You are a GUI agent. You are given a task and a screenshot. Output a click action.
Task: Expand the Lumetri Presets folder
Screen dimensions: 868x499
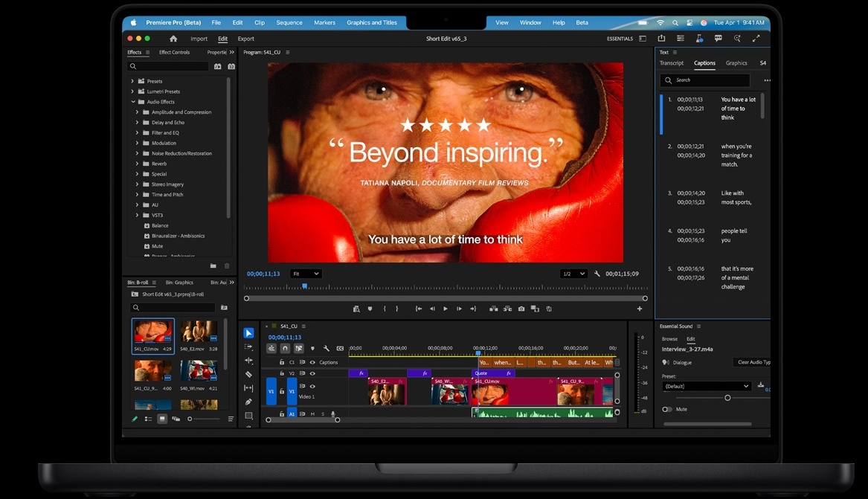point(133,91)
